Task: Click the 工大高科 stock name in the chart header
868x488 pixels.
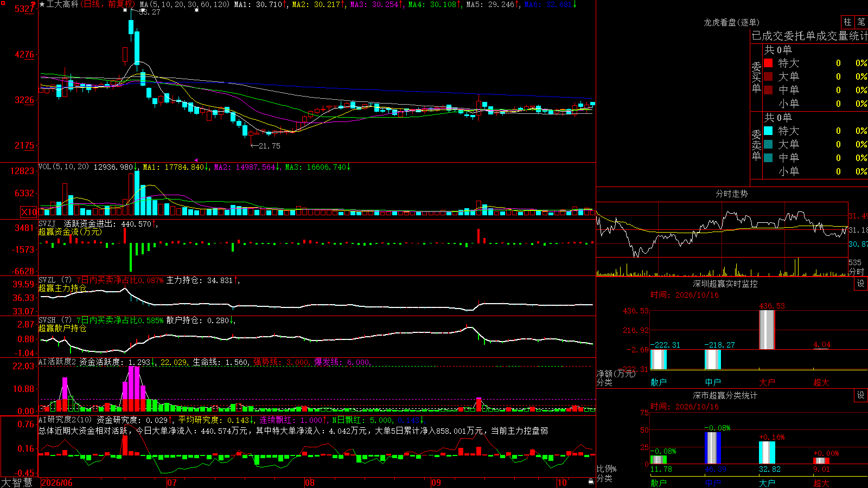Action: [62, 4]
